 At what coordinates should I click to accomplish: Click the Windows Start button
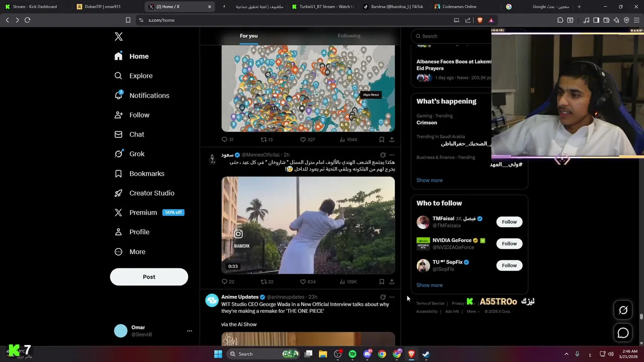(x=218, y=354)
